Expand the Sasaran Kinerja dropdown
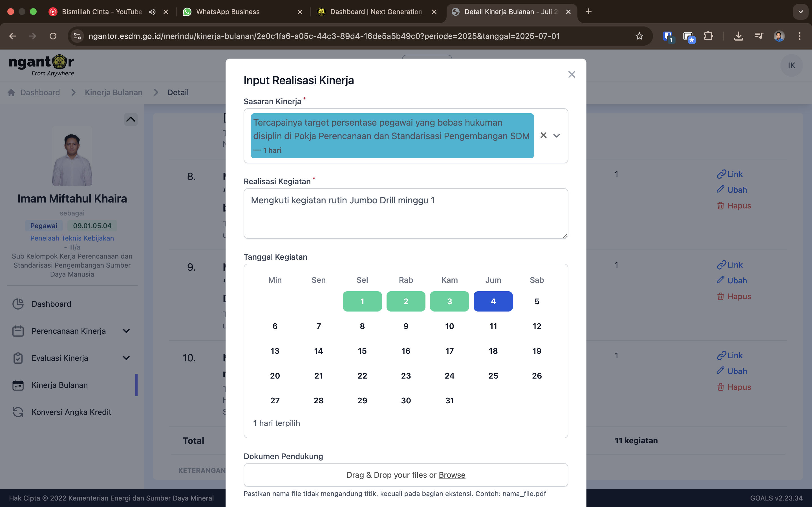812x507 pixels. tap(557, 135)
